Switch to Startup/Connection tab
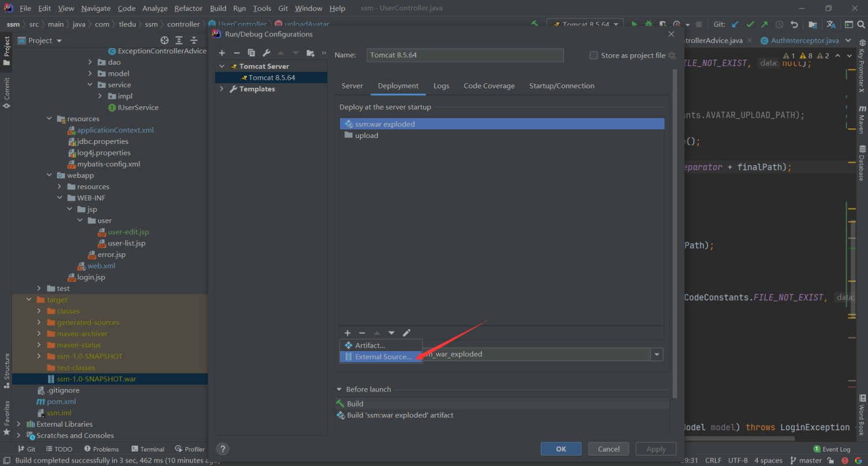 [x=562, y=86]
